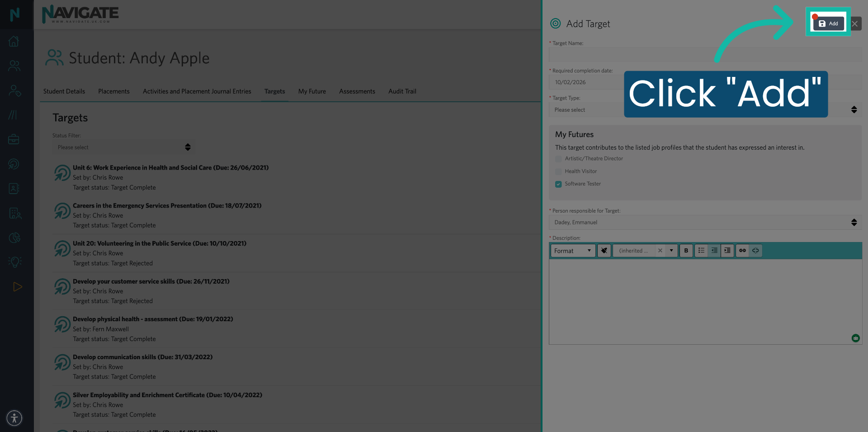Click the user tag icon in sidebar
Viewport: 868px width, 432px height.
14,90
